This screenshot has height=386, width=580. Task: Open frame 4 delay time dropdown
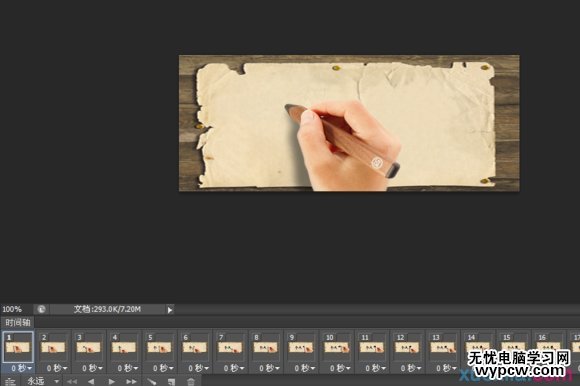128,368
